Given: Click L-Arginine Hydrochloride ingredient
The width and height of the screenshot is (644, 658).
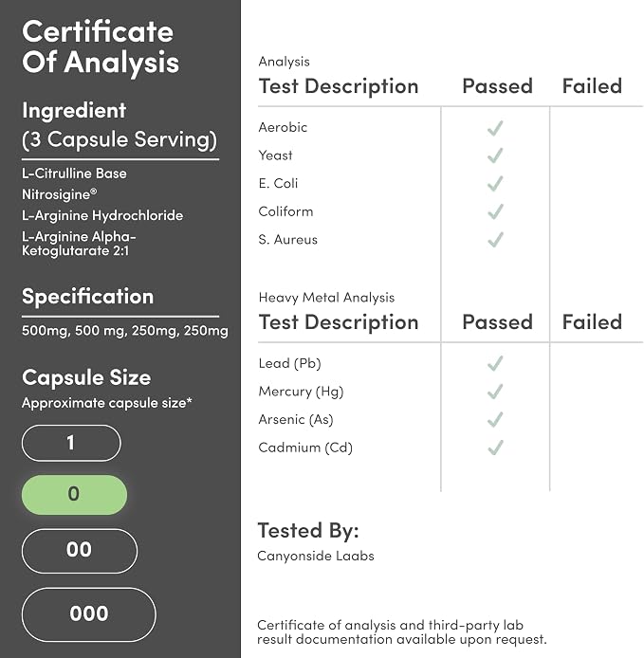Looking at the screenshot, I should (x=102, y=215).
